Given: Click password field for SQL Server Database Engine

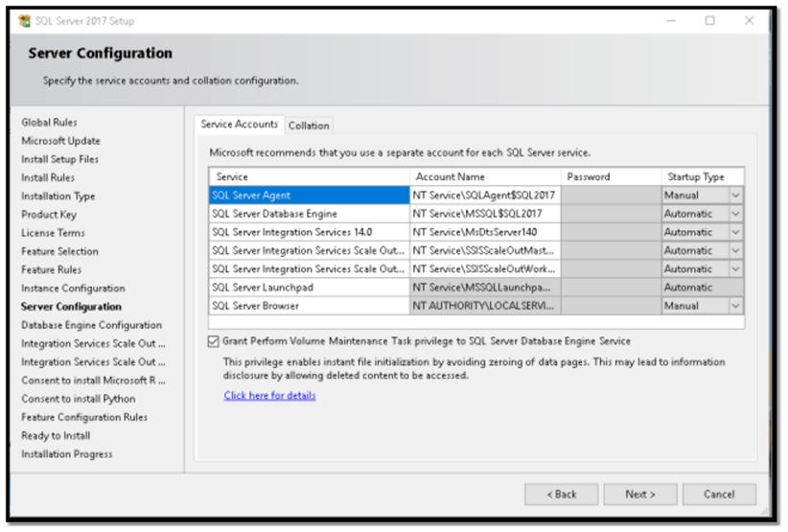Looking at the screenshot, I should [x=611, y=214].
